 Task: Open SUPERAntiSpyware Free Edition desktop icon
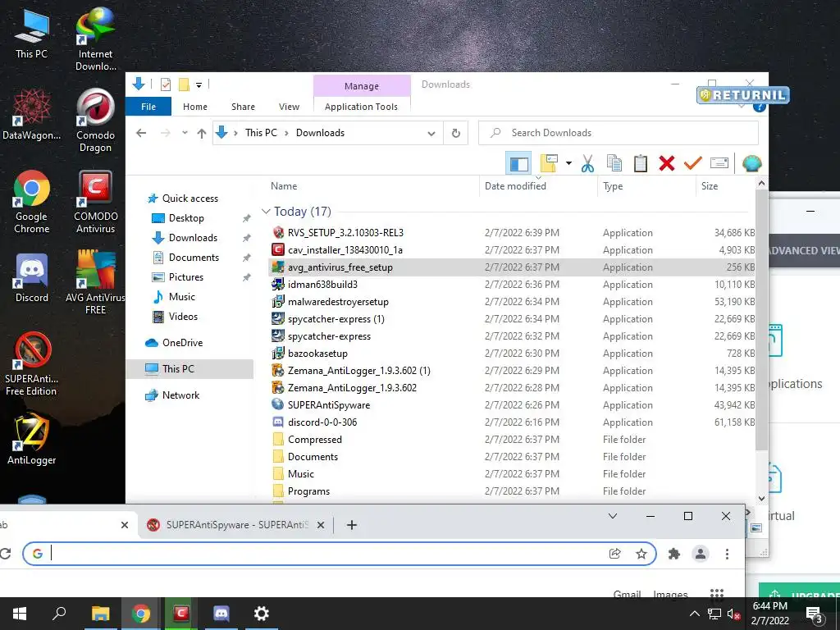click(x=32, y=364)
